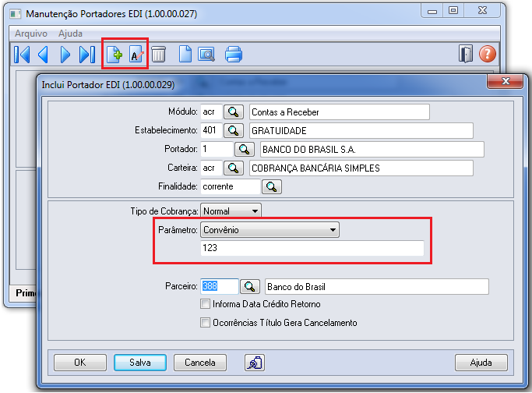The height and width of the screenshot is (393, 532).
Task: Click the Estabelecimento code field 401
Action: (x=211, y=130)
